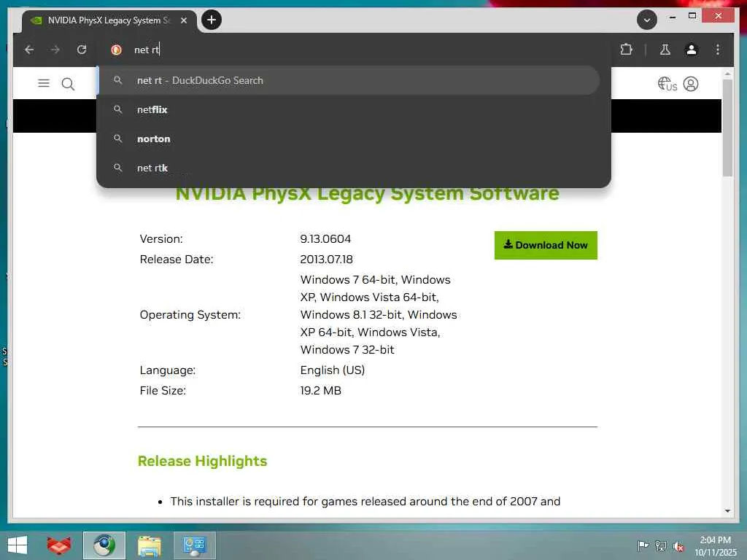Click the release date 2013.07.18
Screen dimensions: 747x560
[x=326, y=260]
